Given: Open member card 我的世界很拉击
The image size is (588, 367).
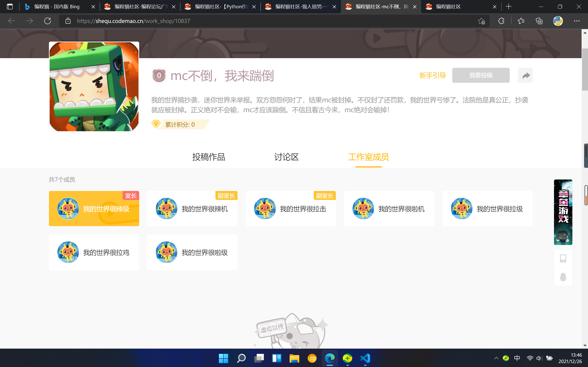Looking at the screenshot, I should point(291,208).
